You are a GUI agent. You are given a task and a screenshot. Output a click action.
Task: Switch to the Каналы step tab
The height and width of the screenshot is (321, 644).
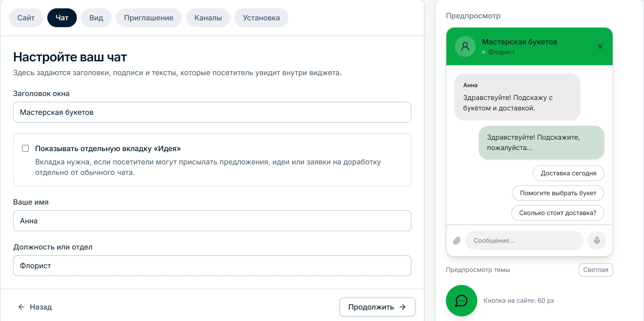(208, 18)
